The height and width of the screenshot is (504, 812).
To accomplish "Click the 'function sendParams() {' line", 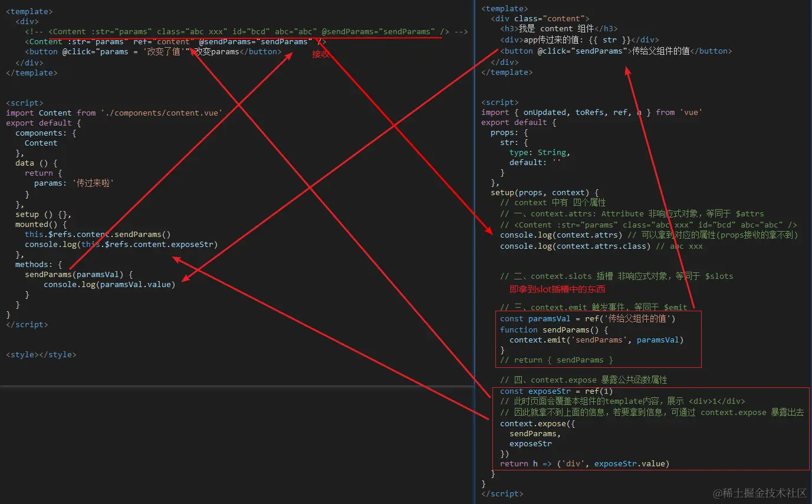I will coord(554,330).
